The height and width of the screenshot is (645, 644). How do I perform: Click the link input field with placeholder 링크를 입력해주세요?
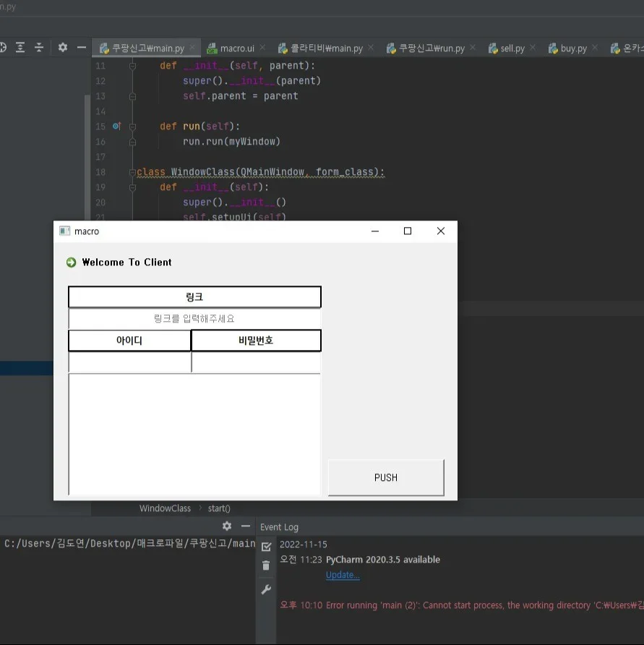[194, 319]
